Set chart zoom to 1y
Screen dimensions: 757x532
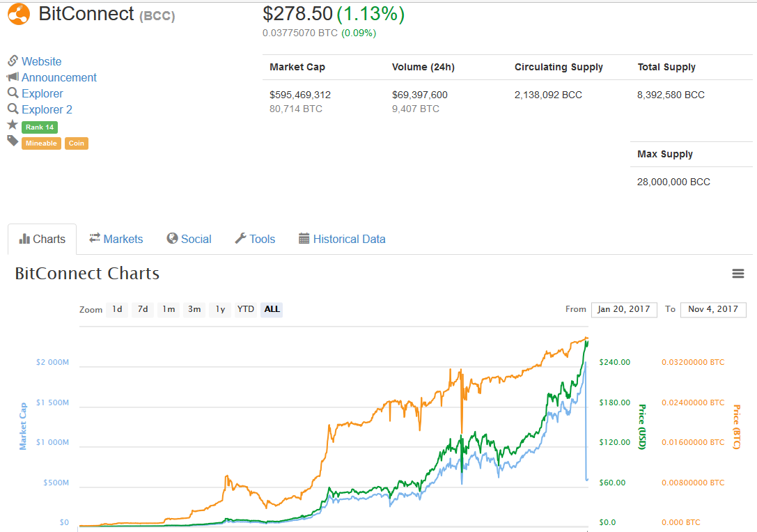(220, 309)
